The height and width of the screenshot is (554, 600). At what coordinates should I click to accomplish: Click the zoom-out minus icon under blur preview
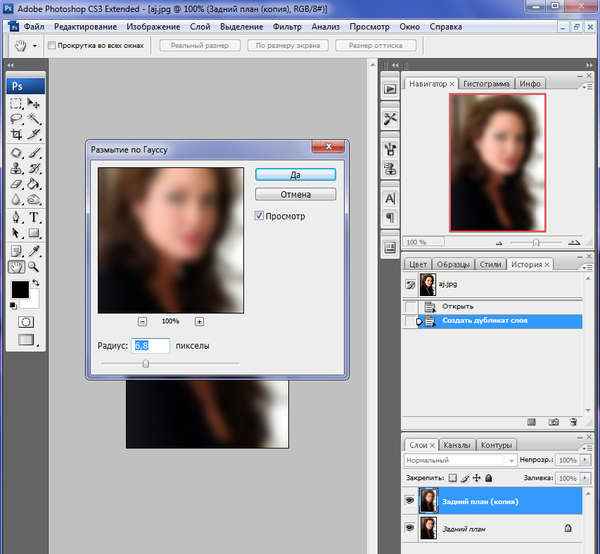(142, 321)
